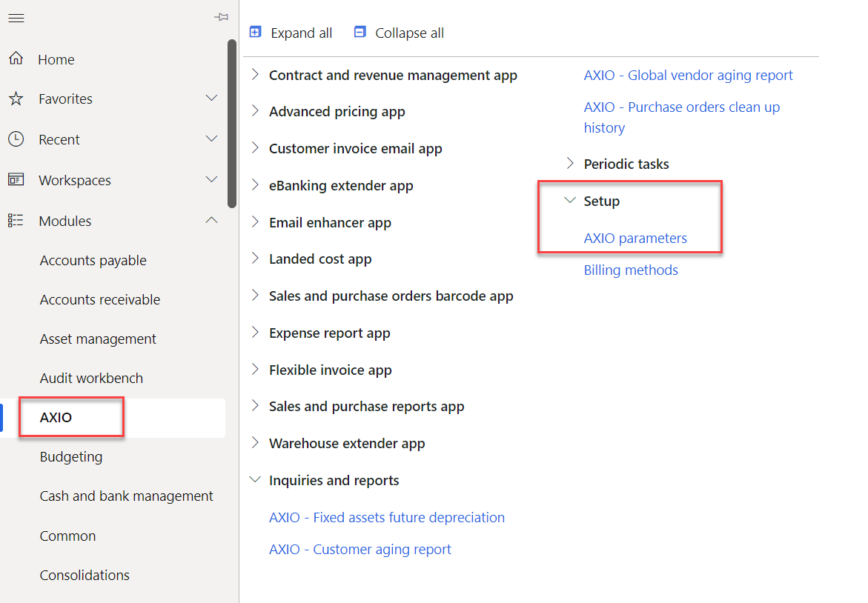Click the navigation pane scrollbar
The image size is (868, 603).
232,122
